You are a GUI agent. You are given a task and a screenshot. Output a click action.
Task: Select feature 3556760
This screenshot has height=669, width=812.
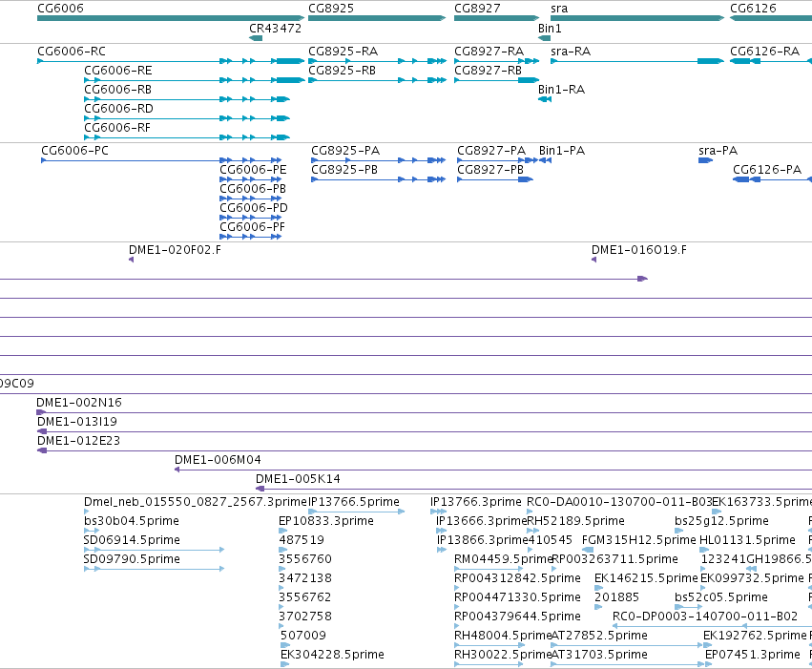[281, 569]
